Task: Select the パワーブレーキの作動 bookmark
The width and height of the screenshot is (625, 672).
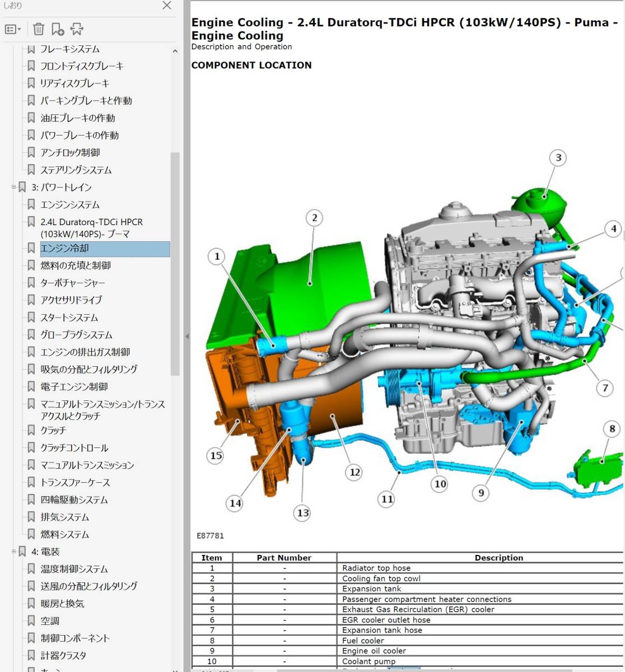Action: pyautogui.click(x=80, y=136)
